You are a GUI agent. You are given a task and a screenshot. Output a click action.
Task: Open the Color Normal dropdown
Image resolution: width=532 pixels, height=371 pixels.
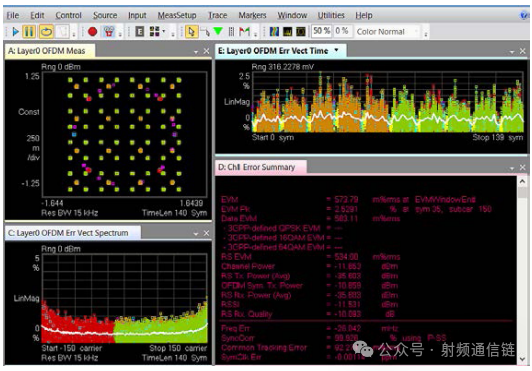point(387,32)
